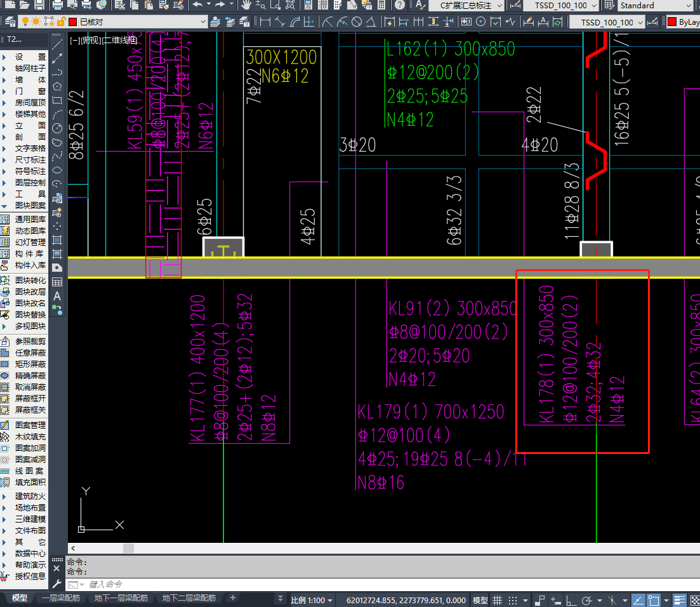
Task: Switch to the 一层梁配筋 tab
Action: 61,597
